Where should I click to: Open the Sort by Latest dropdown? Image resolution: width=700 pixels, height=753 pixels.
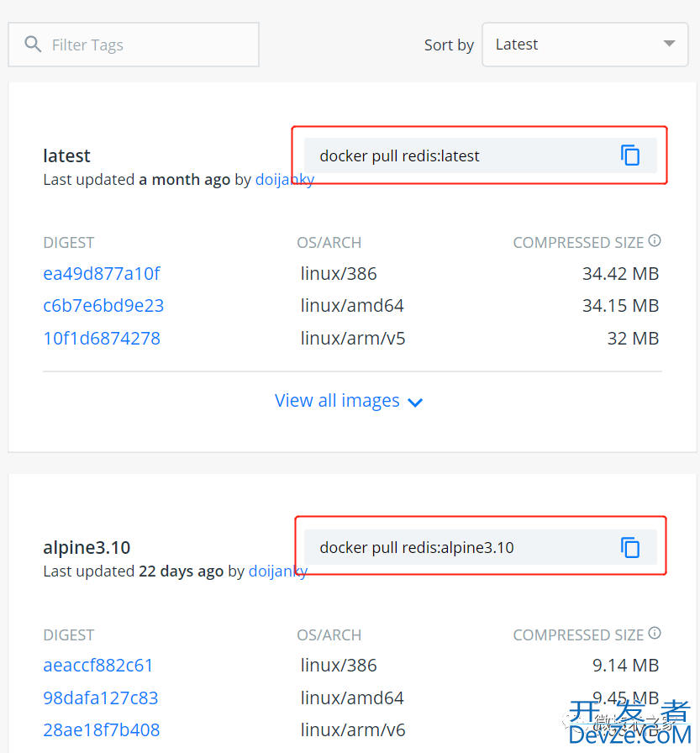click(585, 45)
